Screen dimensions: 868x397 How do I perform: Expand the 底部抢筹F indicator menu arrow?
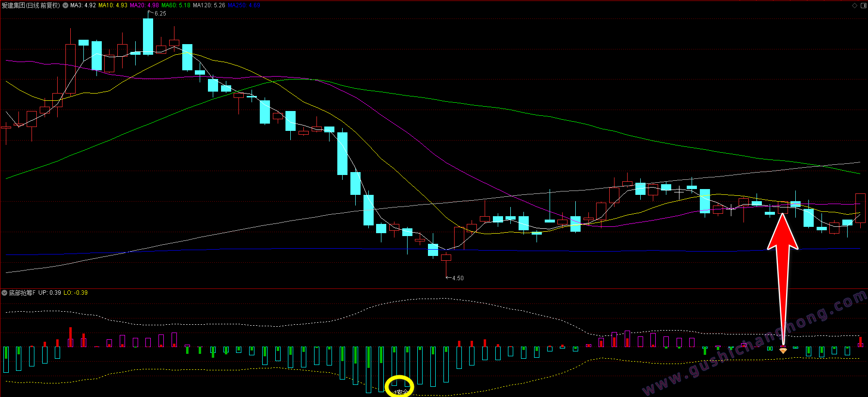click(x=4, y=293)
